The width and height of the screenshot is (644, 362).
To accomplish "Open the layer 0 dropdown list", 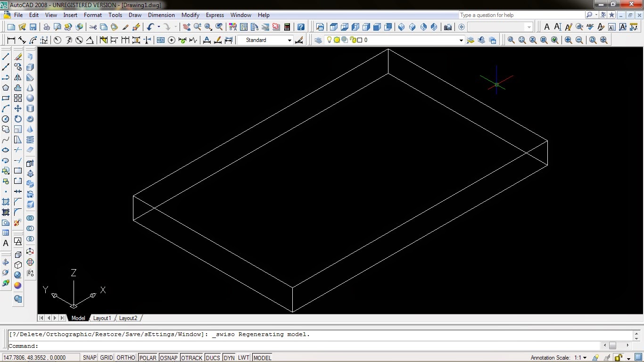I will click(x=461, y=41).
